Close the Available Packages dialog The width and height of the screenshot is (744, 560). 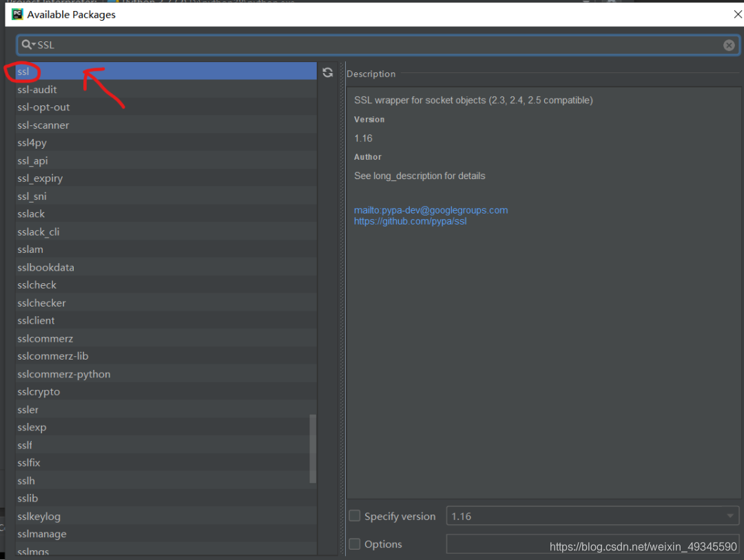(738, 14)
